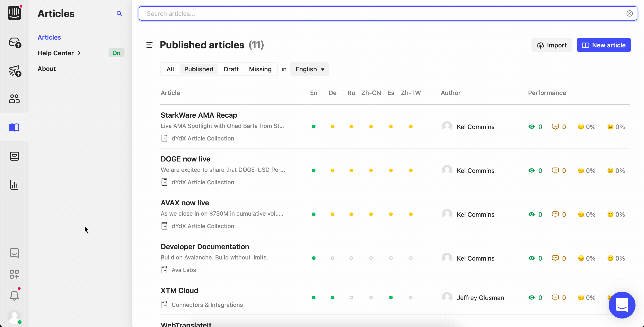
Task: Switch to the Draft filter tab
Action: tap(231, 69)
